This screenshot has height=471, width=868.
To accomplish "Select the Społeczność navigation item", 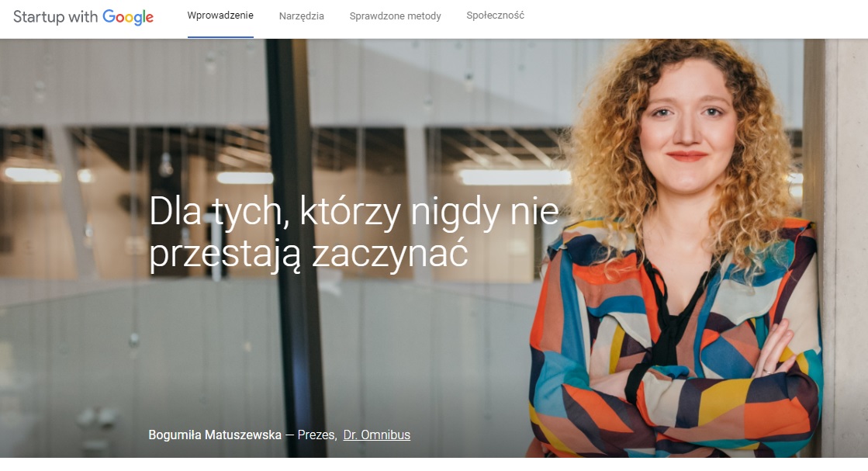I will tap(495, 16).
